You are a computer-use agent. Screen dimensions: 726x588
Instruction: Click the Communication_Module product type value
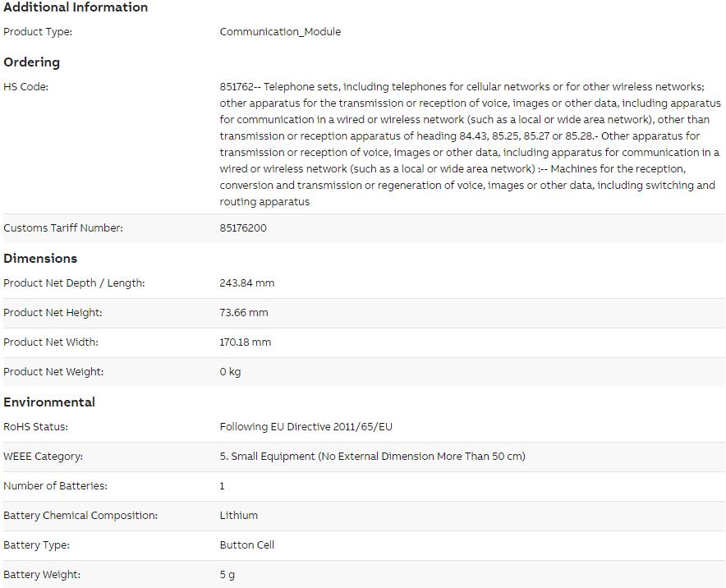tap(280, 32)
